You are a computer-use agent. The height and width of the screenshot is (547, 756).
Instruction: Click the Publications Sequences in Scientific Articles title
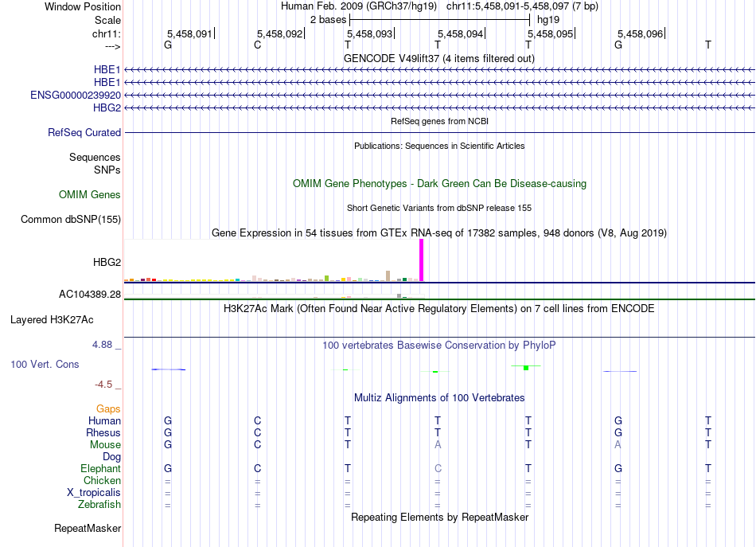click(x=439, y=147)
